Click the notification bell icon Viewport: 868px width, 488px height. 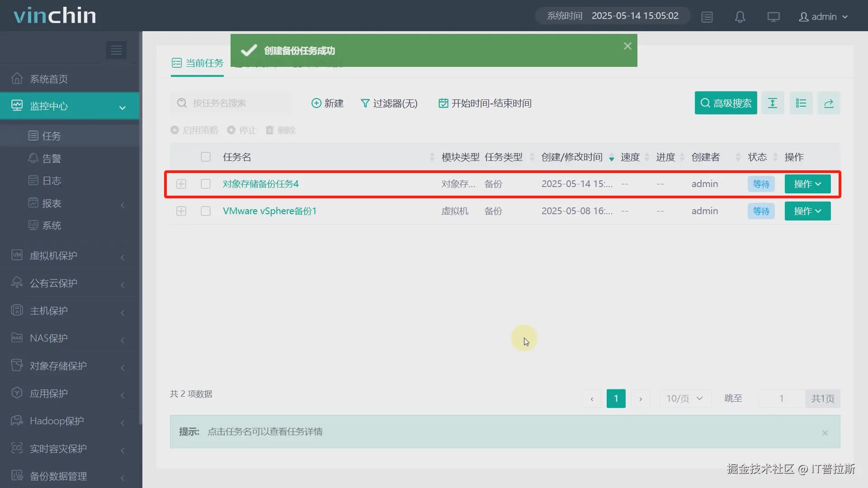tap(740, 17)
